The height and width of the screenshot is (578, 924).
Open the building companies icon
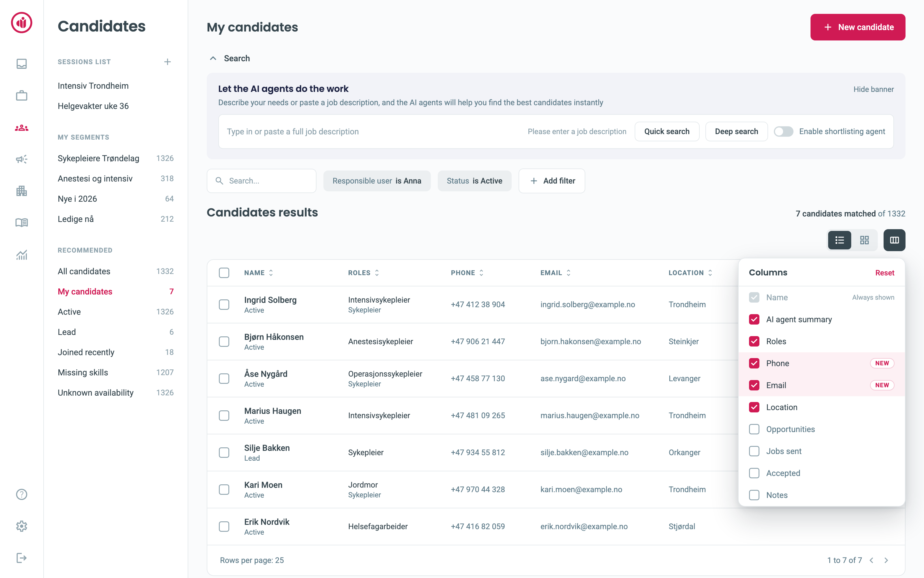[22, 191]
